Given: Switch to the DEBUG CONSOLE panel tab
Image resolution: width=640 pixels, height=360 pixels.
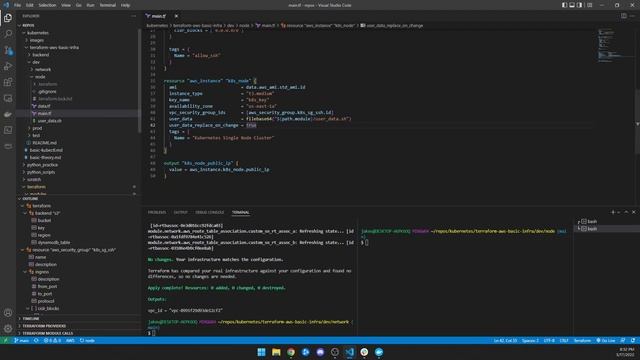Looking at the screenshot, I should pyautogui.click(x=209, y=212).
